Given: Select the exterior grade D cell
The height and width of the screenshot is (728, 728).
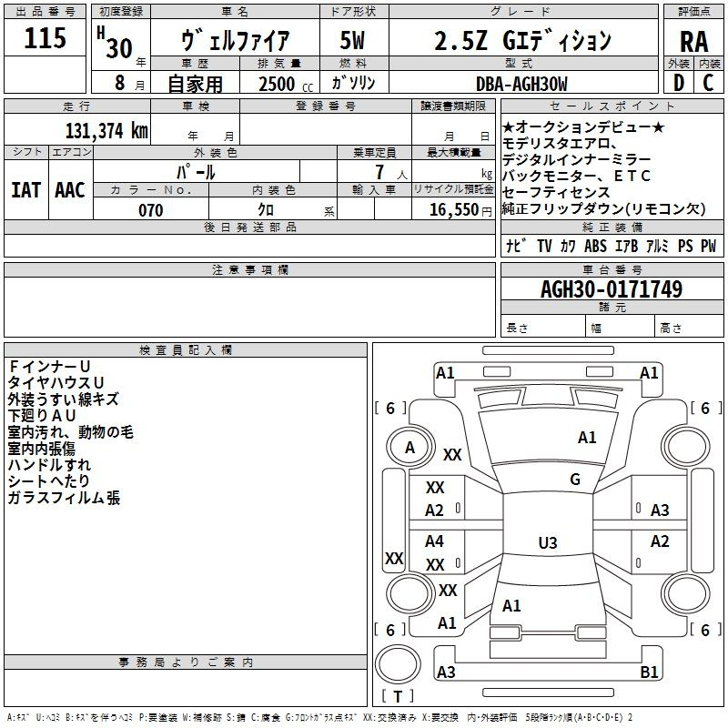Looking at the screenshot, I should (x=678, y=82).
